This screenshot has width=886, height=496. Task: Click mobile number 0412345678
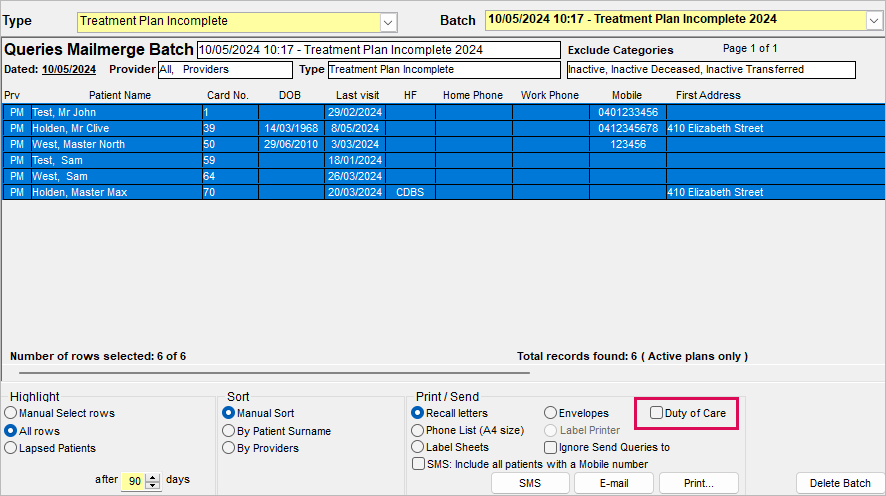click(628, 128)
